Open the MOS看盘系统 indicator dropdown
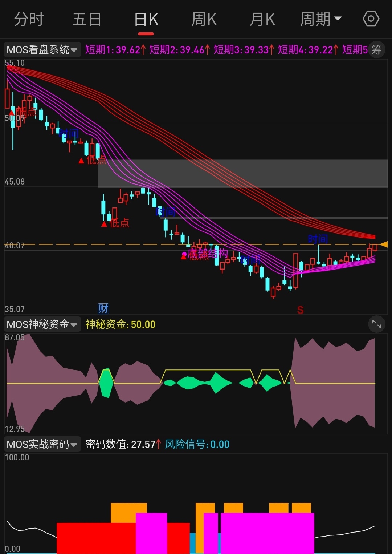This screenshot has width=392, height=554. [42, 50]
